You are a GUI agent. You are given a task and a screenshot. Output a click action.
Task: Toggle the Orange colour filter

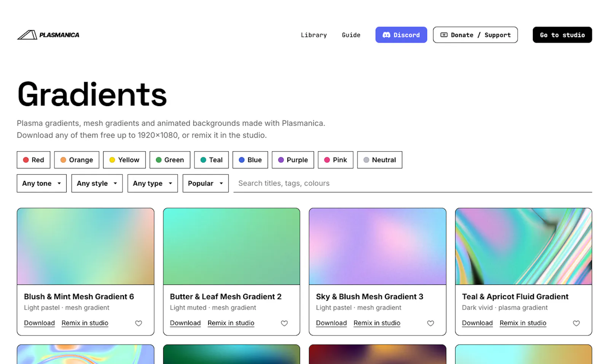pyautogui.click(x=77, y=160)
